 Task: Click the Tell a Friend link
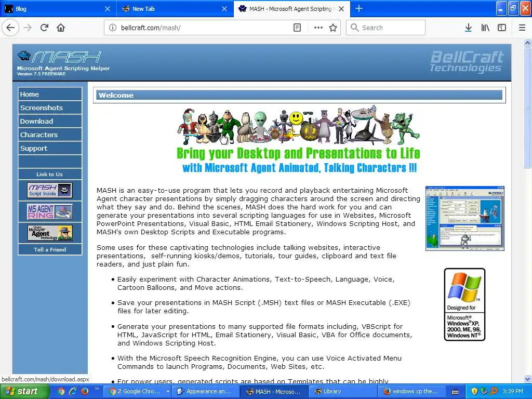(x=50, y=250)
